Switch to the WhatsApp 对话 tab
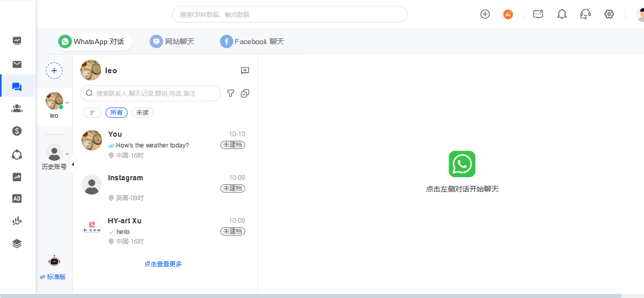644x298 pixels. click(94, 41)
